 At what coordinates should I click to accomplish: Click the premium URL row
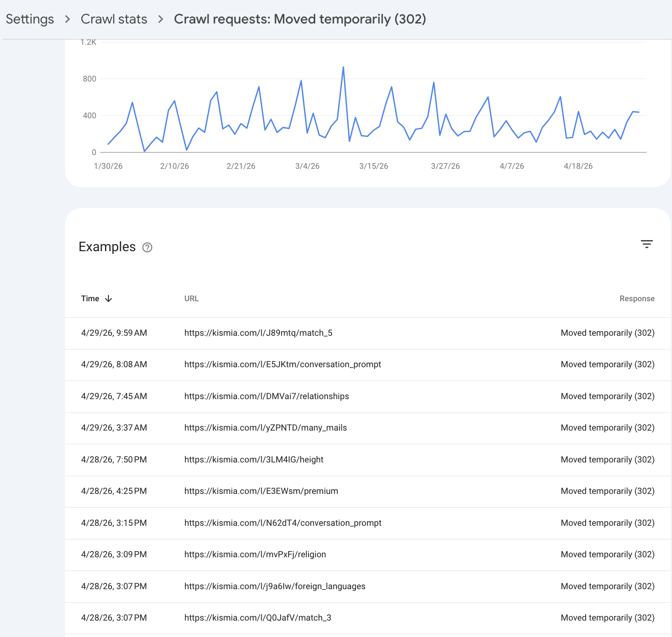click(261, 491)
